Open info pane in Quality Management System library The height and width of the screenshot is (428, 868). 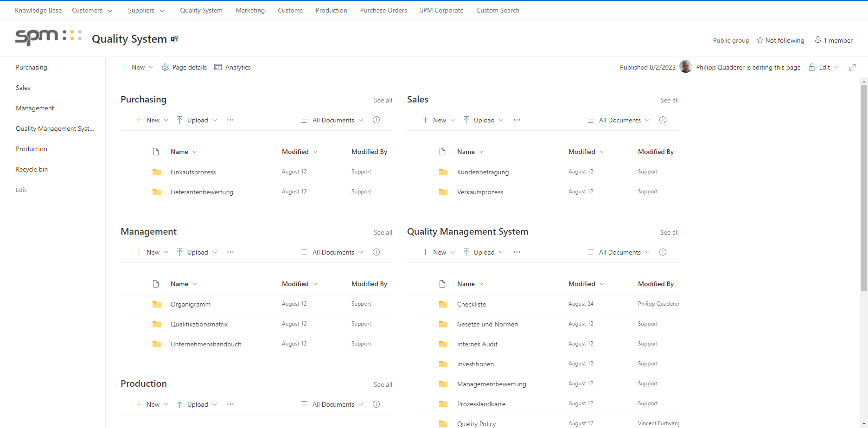663,252
